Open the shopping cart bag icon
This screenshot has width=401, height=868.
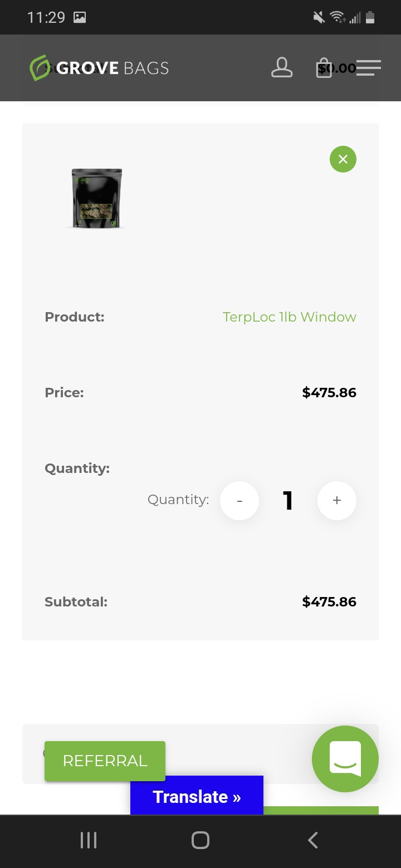(324, 69)
